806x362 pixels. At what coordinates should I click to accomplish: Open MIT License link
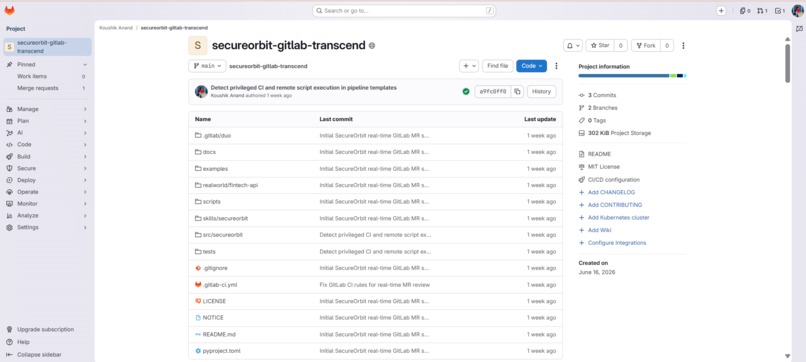603,167
